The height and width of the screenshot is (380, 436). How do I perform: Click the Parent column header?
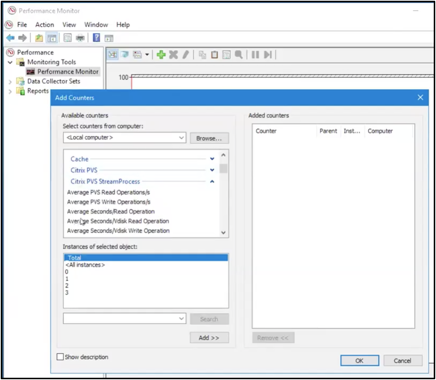click(x=328, y=131)
